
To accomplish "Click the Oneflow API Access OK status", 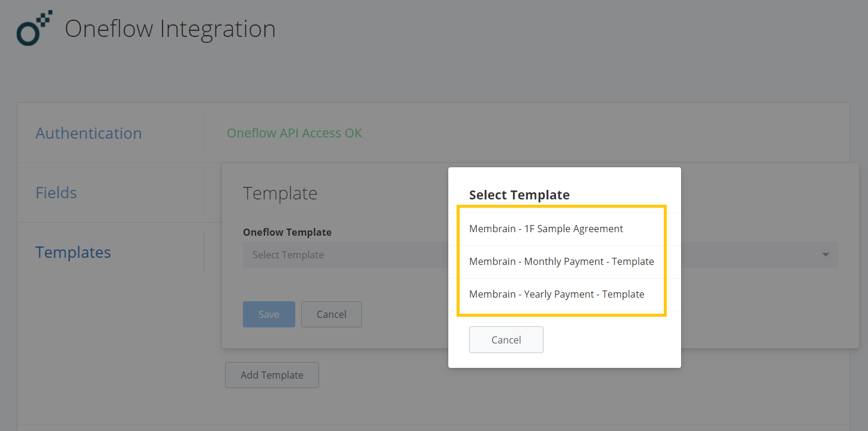I will coord(294,133).
